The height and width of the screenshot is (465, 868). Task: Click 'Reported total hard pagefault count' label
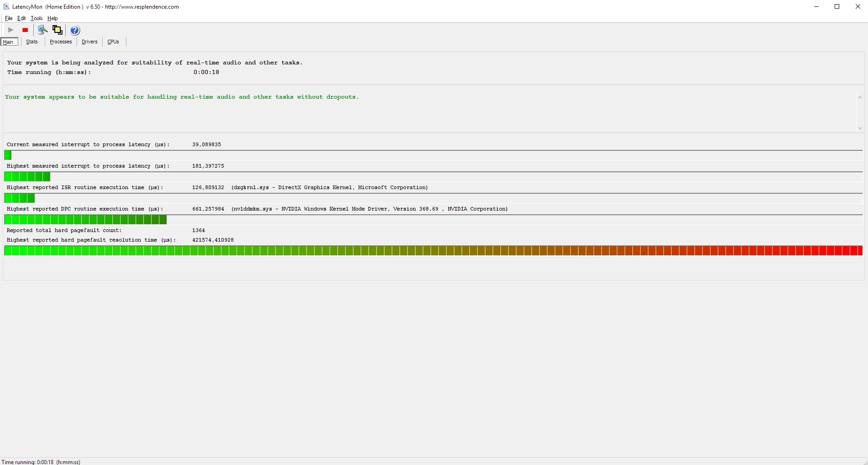pyautogui.click(x=64, y=230)
